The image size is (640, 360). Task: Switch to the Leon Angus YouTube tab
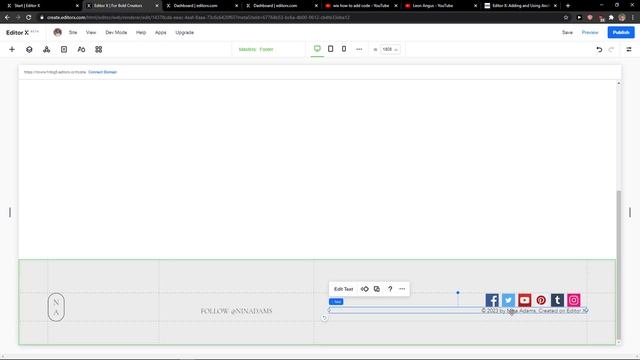click(440, 6)
